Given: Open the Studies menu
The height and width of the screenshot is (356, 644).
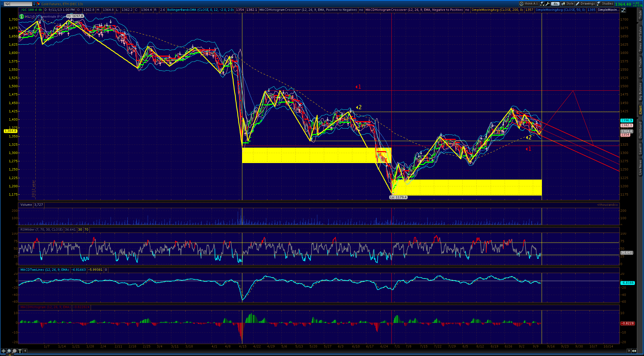Looking at the screenshot, I should coord(605,4).
